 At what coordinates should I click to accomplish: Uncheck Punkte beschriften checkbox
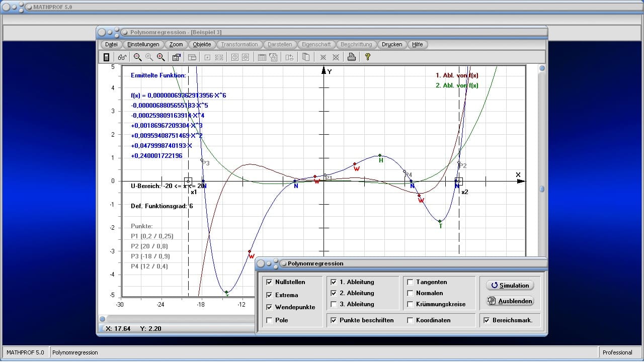tap(334, 320)
